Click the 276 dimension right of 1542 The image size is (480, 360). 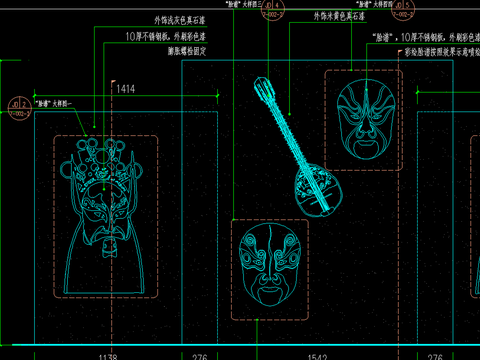coord(435,357)
